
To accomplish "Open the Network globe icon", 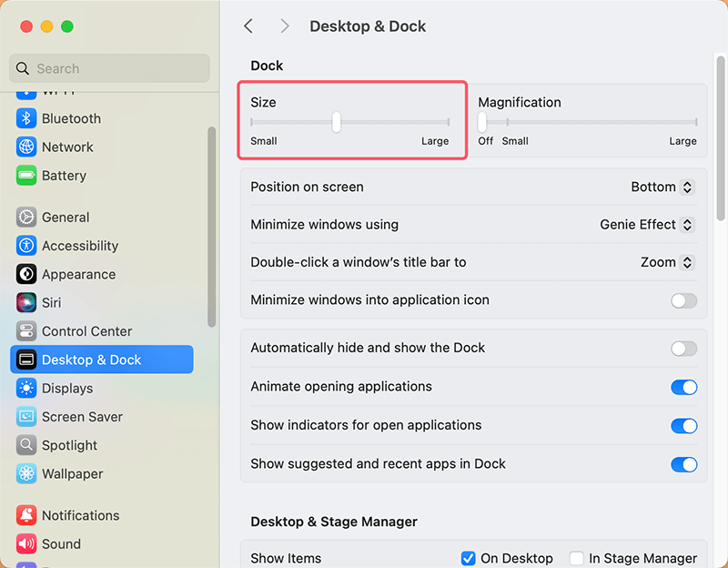I will click(x=26, y=147).
